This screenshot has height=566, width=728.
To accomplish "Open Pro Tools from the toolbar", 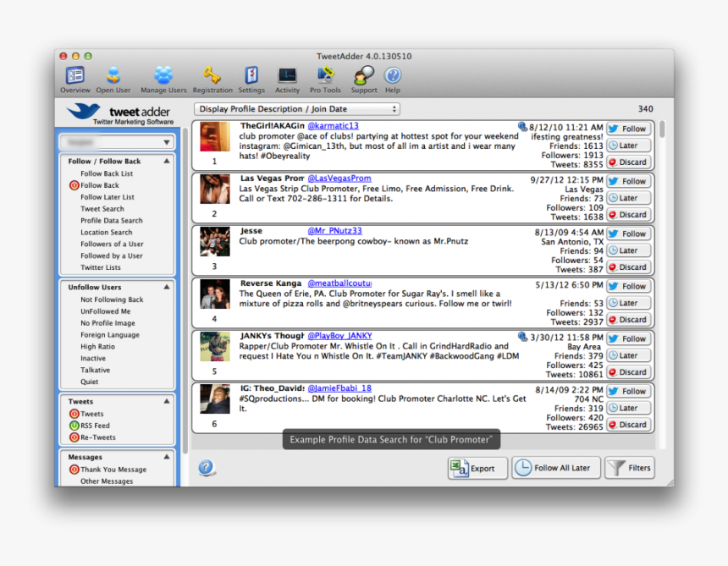I will (x=325, y=76).
